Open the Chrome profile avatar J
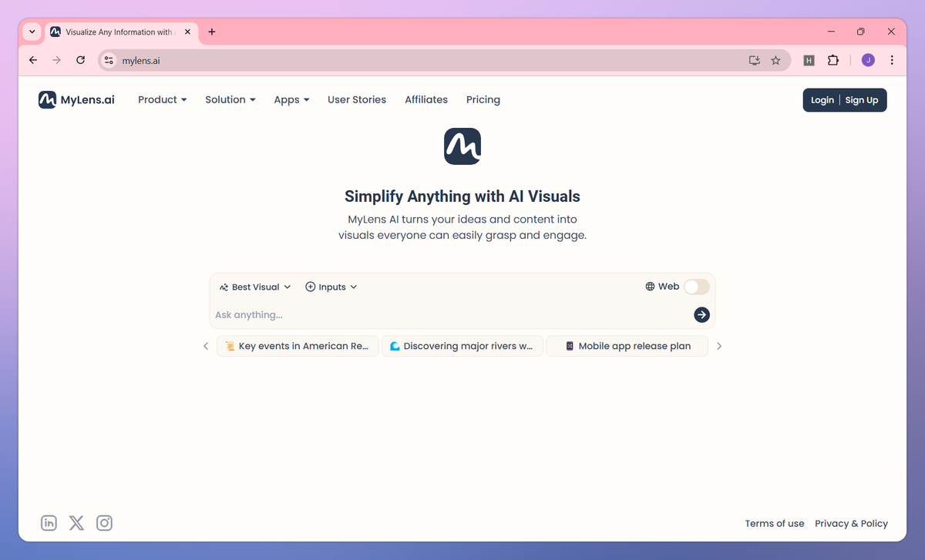This screenshot has height=560, width=925. (868, 60)
